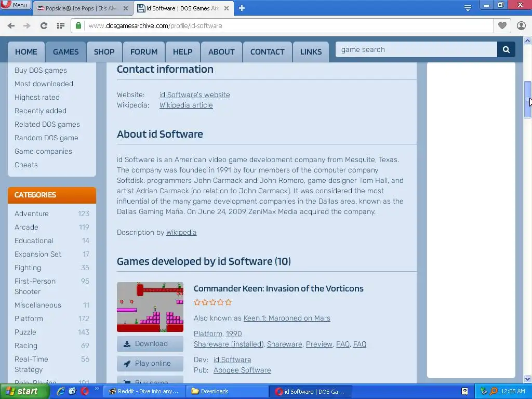Open the user account profile icon
Screen dimensions: 532x399
pos(521,25)
